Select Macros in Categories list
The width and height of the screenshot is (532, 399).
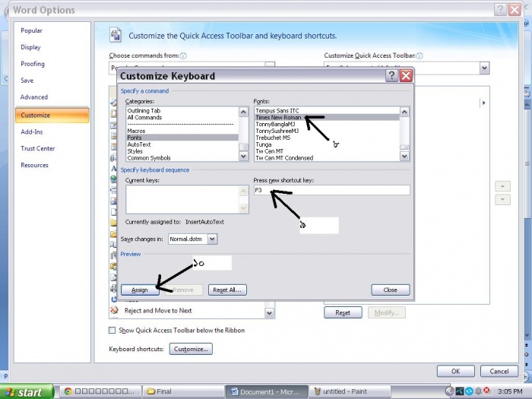tap(182, 131)
